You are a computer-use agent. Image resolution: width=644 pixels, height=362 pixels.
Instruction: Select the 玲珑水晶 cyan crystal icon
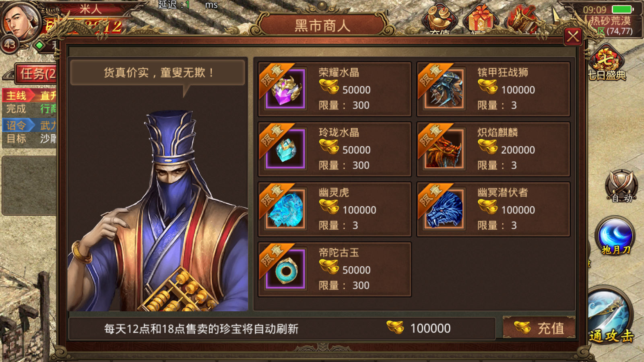pyautogui.click(x=285, y=149)
